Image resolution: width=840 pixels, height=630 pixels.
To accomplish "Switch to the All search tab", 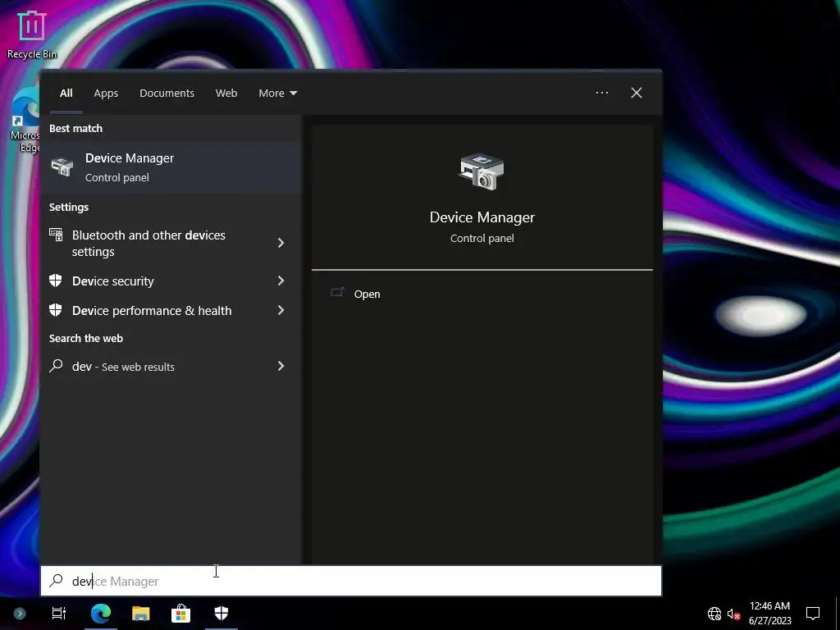I will pos(66,93).
